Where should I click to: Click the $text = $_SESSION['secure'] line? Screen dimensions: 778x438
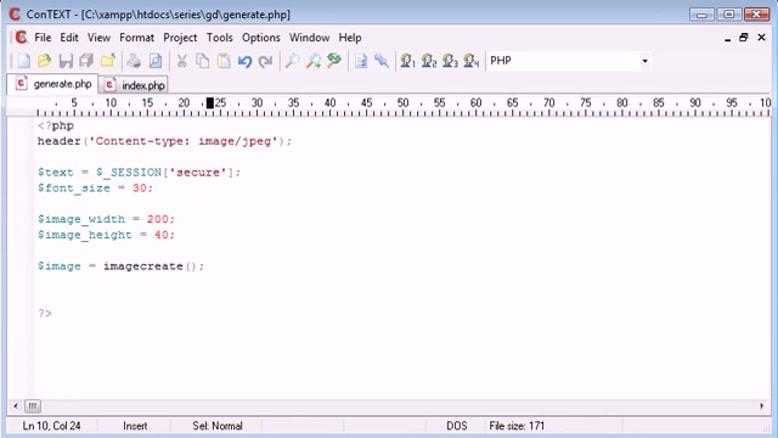coord(139,173)
